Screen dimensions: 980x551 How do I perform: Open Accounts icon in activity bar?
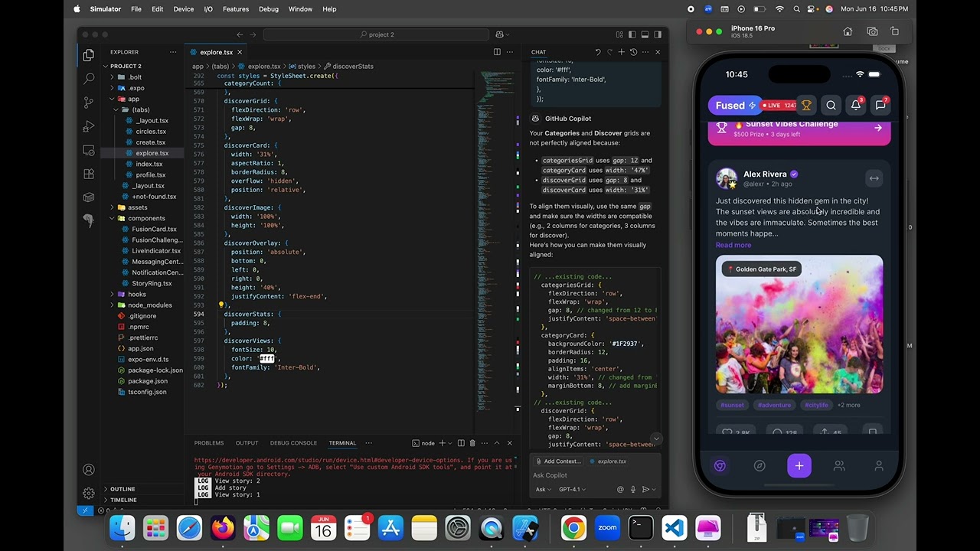pyautogui.click(x=89, y=470)
